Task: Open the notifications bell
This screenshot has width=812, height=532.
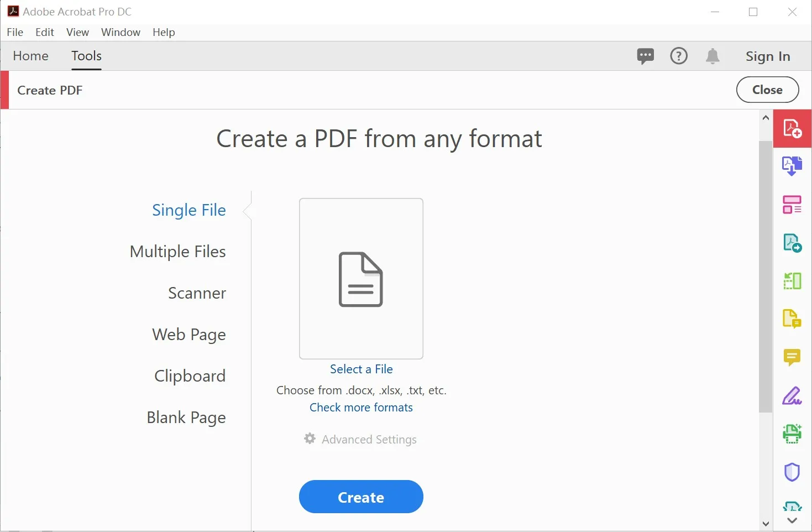Action: pyautogui.click(x=713, y=56)
